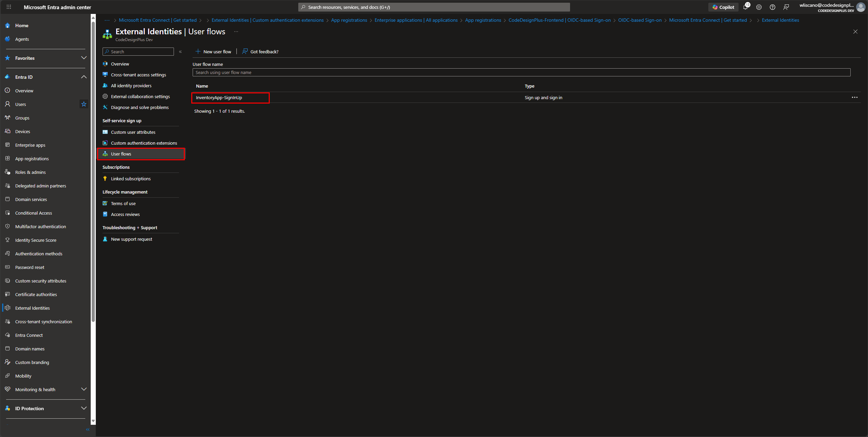Screen dimensions: 868x437
Task: Click the top bar feedback icon
Action: [x=786, y=7]
